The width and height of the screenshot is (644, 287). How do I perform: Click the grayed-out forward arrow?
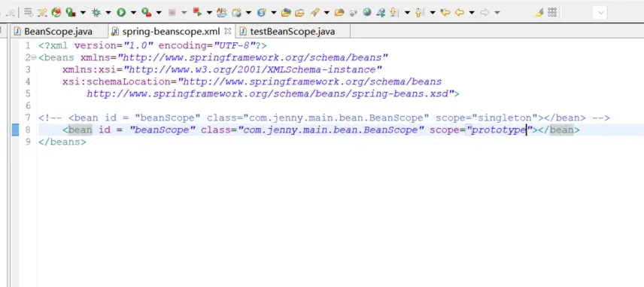485,12
